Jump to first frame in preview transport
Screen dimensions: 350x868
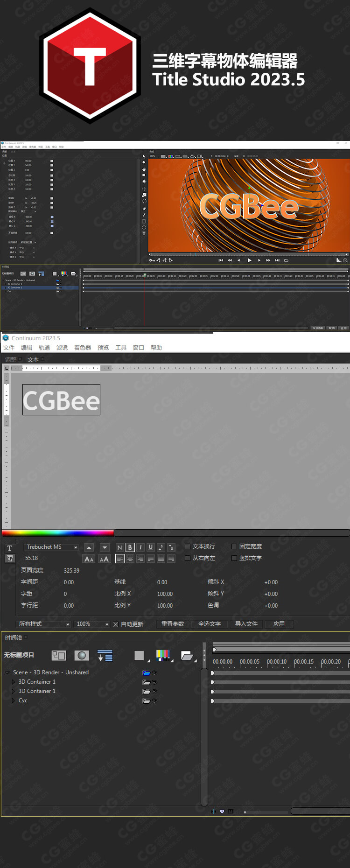pyautogui.click(x=221, y=260)
